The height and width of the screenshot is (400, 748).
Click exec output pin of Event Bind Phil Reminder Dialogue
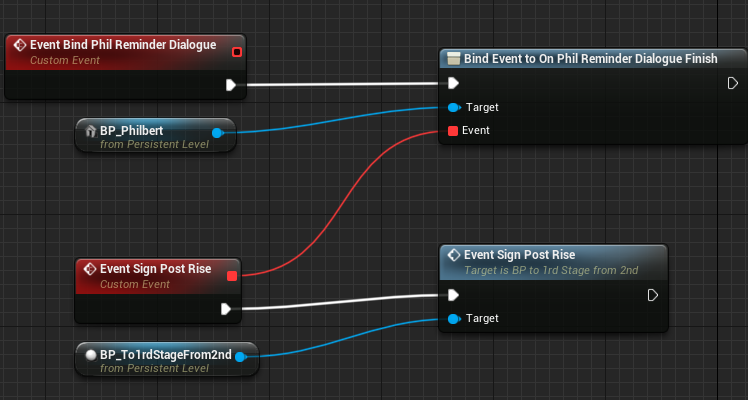(231, 85)
